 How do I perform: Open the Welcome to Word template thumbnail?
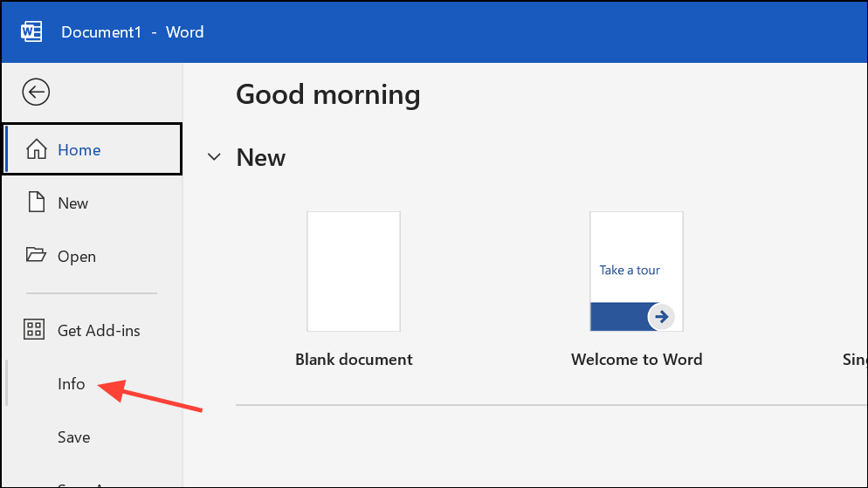tap(636, 271)
